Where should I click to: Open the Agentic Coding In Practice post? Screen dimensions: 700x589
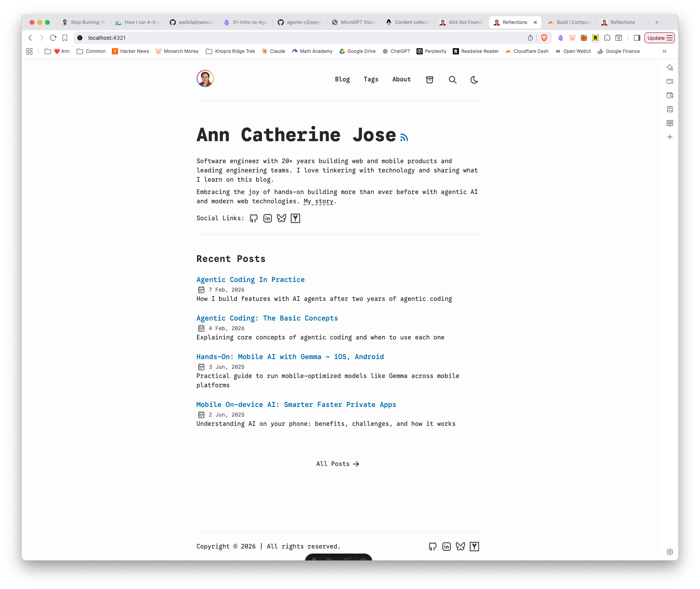pyautogui.click(x=250, y=279)
